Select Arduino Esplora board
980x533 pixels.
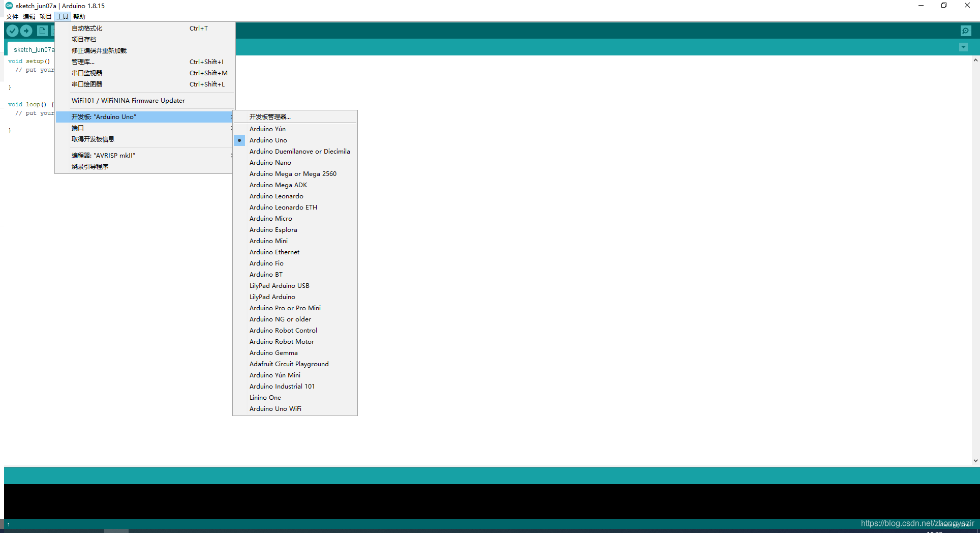(295, 229)
